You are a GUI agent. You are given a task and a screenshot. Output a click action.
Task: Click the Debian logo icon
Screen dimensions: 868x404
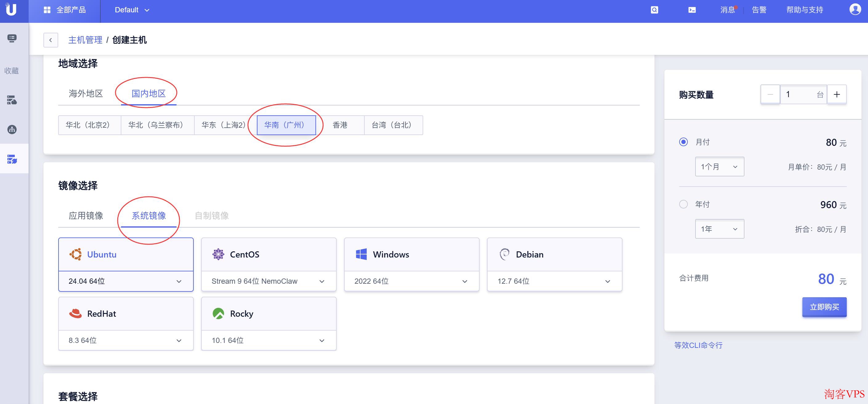tap(504, 254)
